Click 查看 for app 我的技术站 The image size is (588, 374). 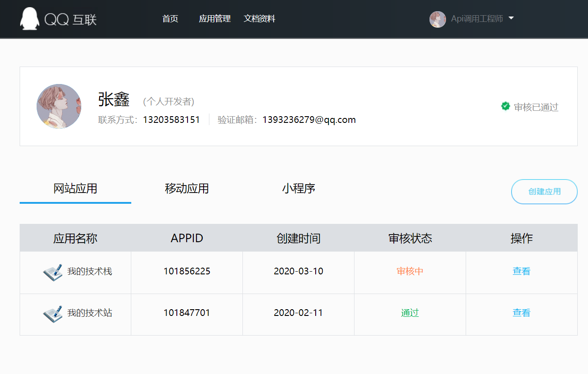[x=521, y=313]
